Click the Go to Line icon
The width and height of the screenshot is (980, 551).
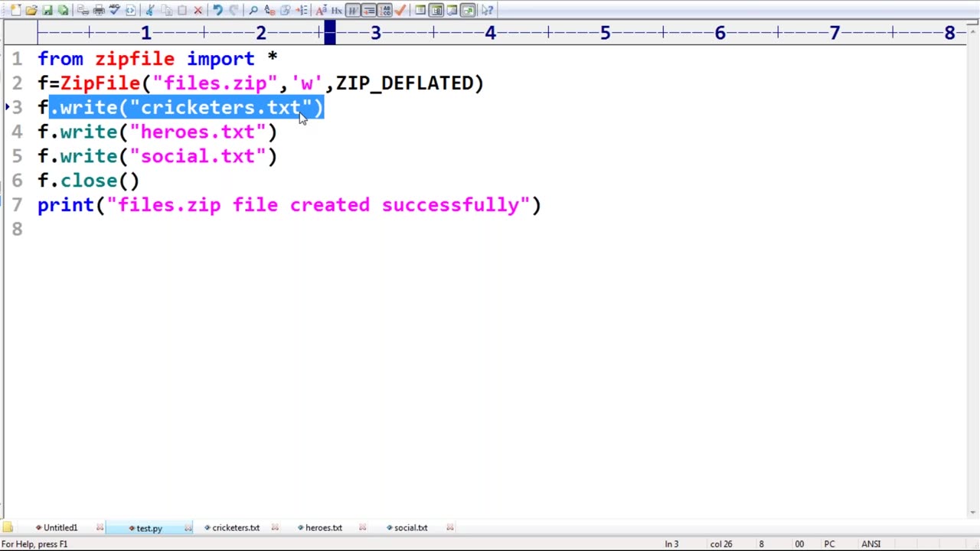pyautogui.click(x=301, y=10)
